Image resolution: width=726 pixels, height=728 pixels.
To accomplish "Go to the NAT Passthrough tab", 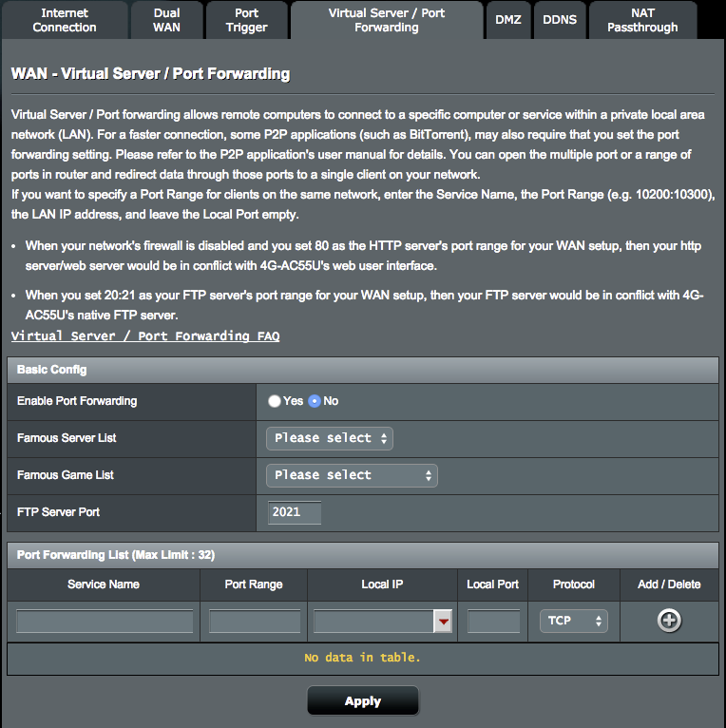I will tap(643, 20).
